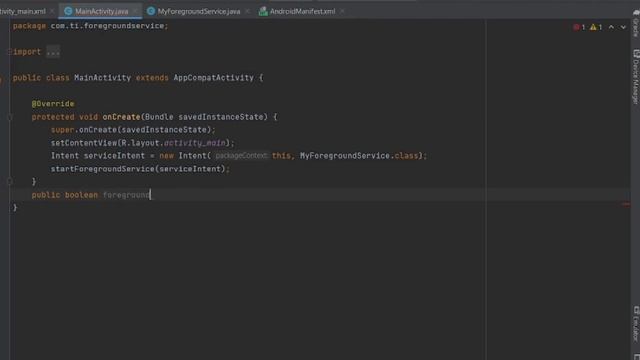The width and height of the screenshot is (640, 360).
Task: Click the yellow warning count indicator
Action: pos(596,27)
